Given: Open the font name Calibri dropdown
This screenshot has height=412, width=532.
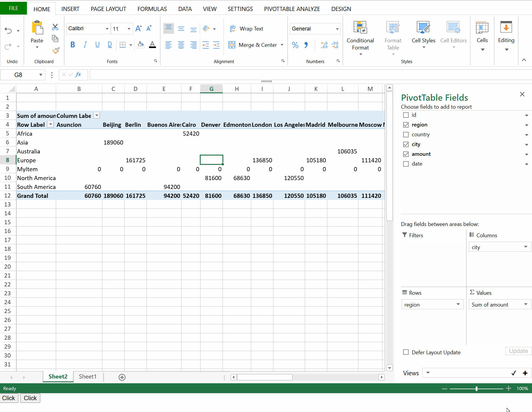Looking at the screenshot, I should coord(107,29).
